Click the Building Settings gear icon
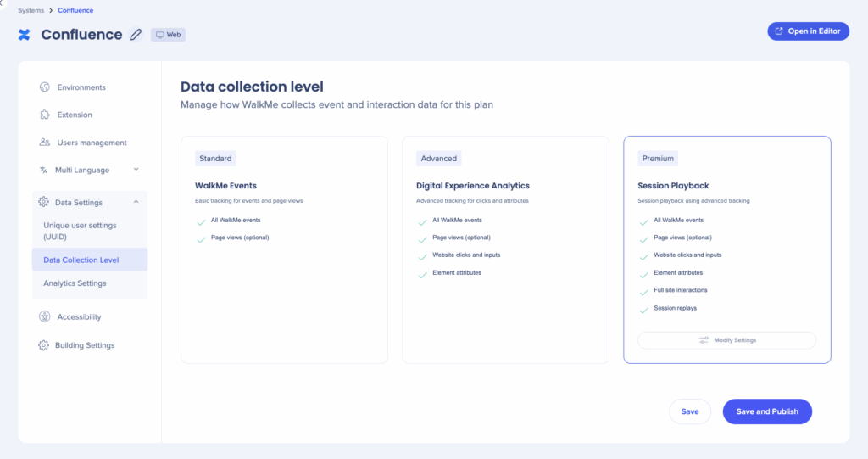 [x=43, y=345]
